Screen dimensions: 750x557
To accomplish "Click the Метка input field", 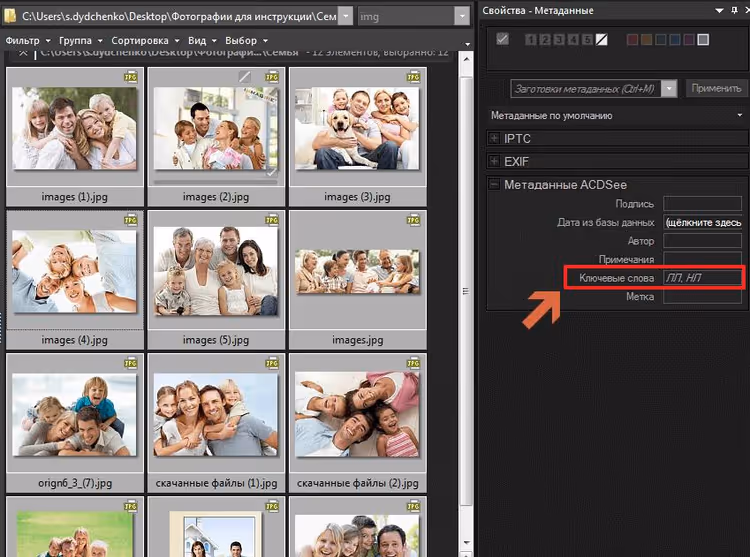I will click(703, 296).
